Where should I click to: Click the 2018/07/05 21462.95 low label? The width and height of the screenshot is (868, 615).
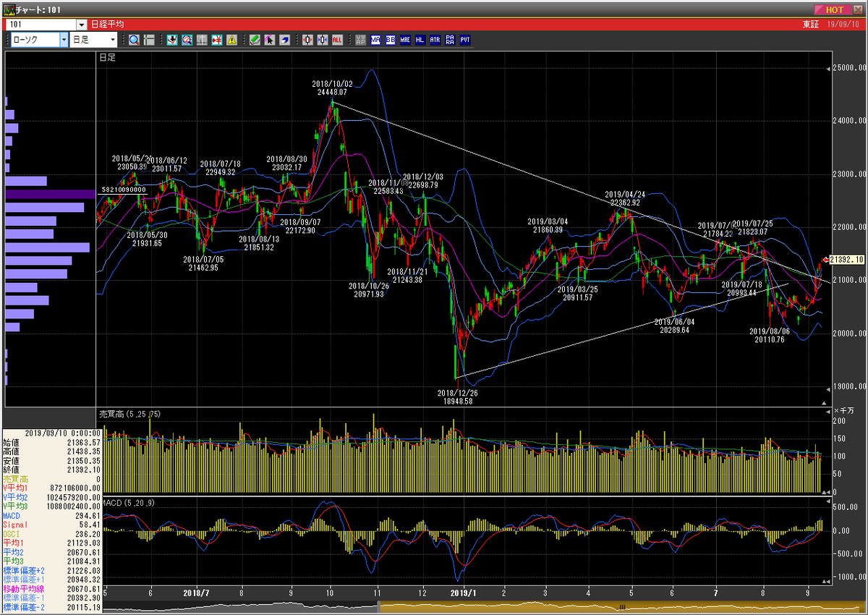203,263
